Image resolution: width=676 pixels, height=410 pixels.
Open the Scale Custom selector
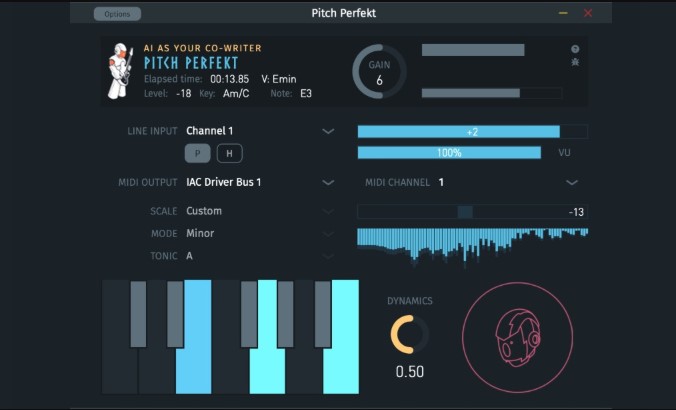(260, 211)
